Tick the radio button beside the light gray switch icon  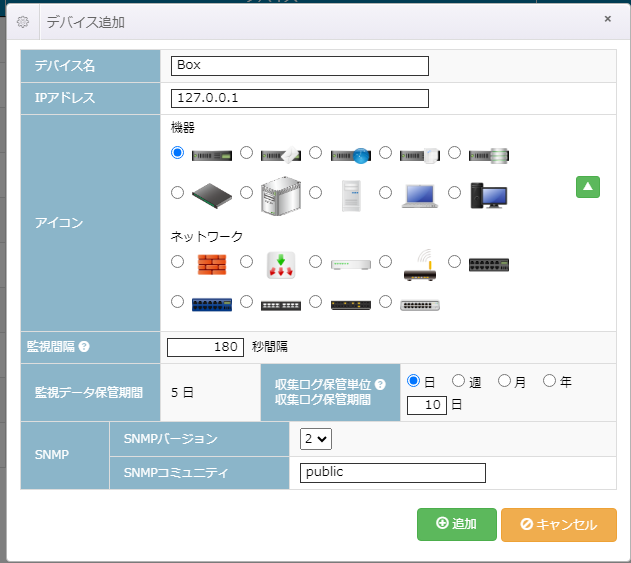click(x=385, y=302)
